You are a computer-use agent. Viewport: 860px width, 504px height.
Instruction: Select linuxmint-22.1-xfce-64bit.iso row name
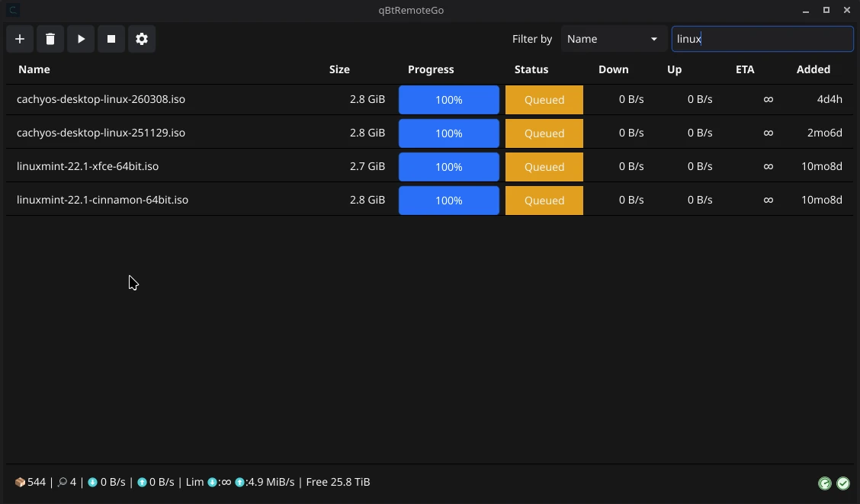pos(88,166)
